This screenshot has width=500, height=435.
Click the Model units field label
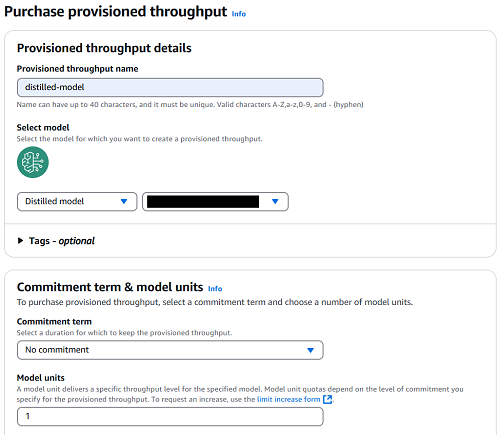pyautogui.click(x=41, y=378)
